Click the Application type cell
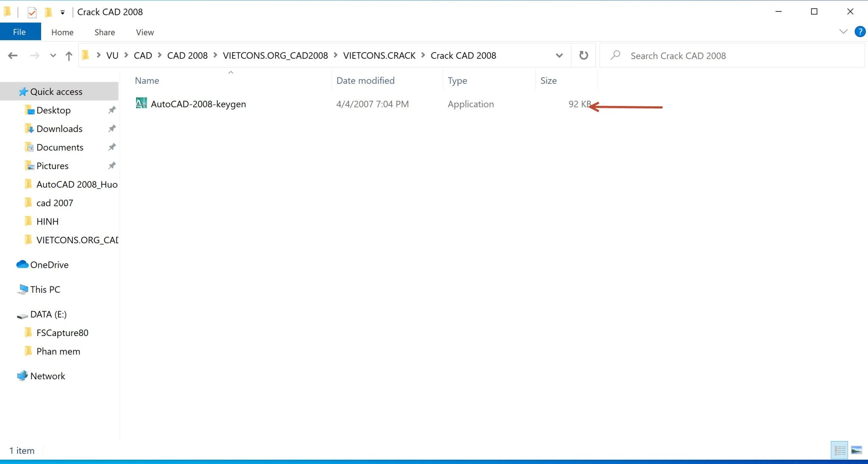The image size is (868, 464). click(470, 104)
